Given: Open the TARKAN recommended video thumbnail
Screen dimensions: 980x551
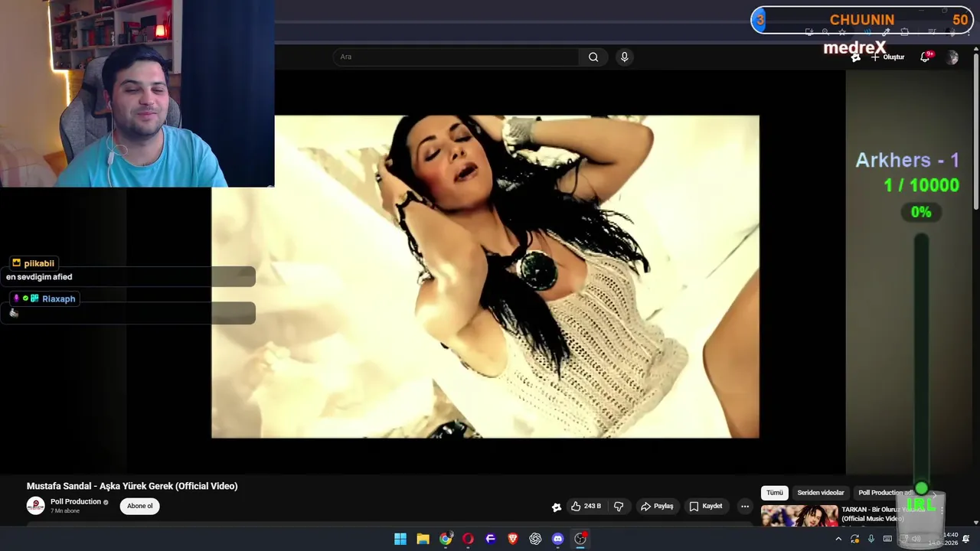Looking at the screenshot, I should click(x=799, y=517).
